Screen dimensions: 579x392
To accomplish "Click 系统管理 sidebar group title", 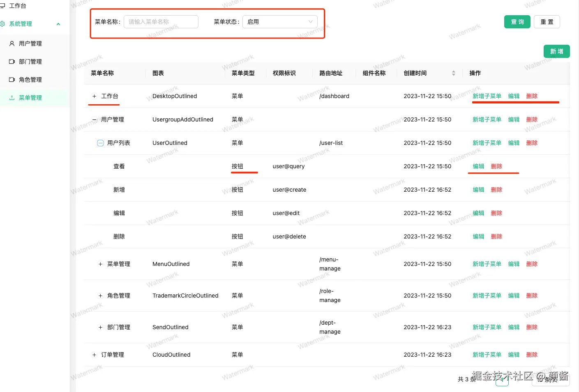I will click(21, 24).
